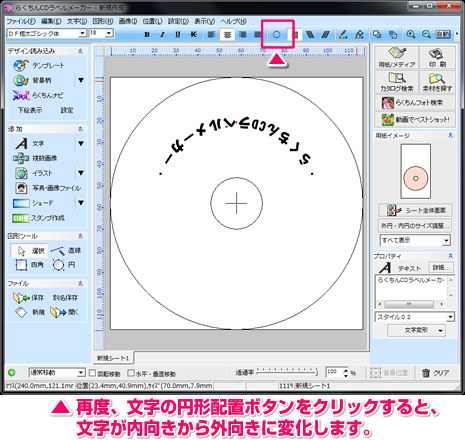Click シート全体画面 button
This screenshot has width=465, height=440.
415,210
